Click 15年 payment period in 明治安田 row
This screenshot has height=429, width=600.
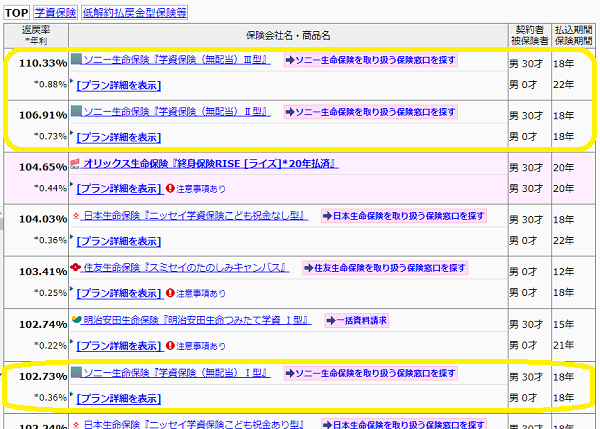click(563, 325)
